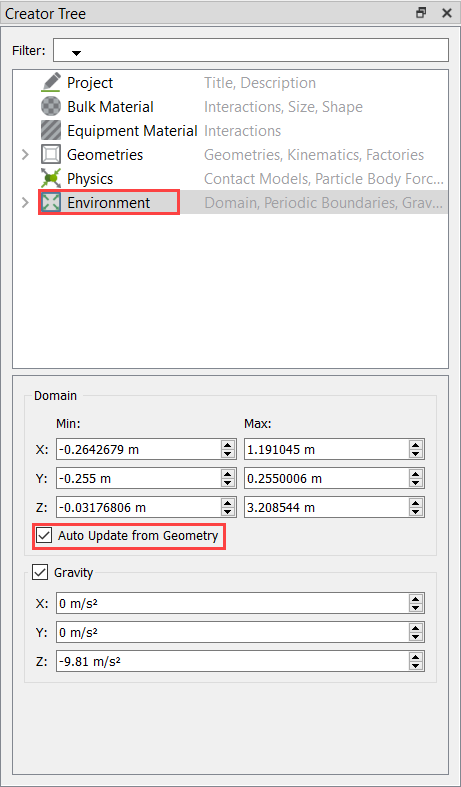Expand the Geometries tree node

25,155
